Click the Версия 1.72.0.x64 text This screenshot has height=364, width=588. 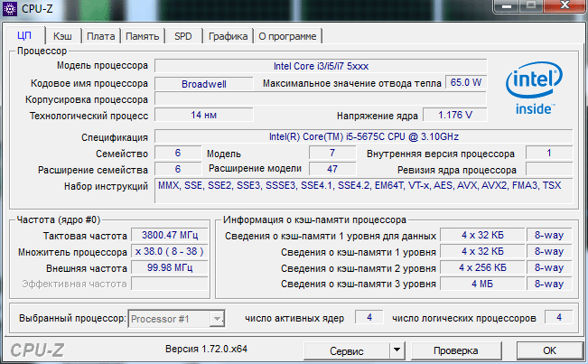point(206,349)
